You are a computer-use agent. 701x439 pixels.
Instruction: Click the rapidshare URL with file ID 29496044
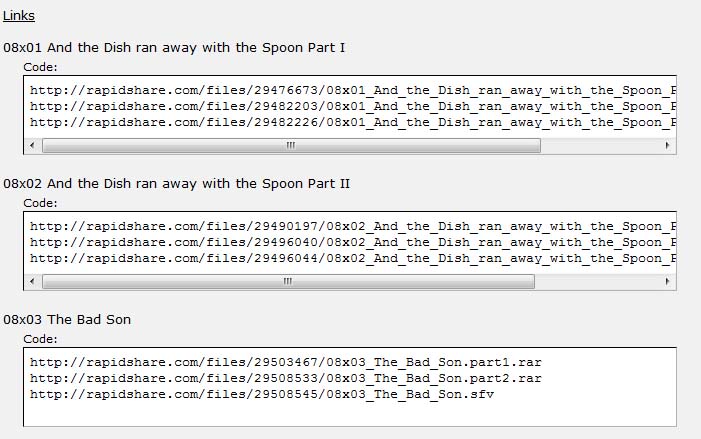tap(352, 258)
